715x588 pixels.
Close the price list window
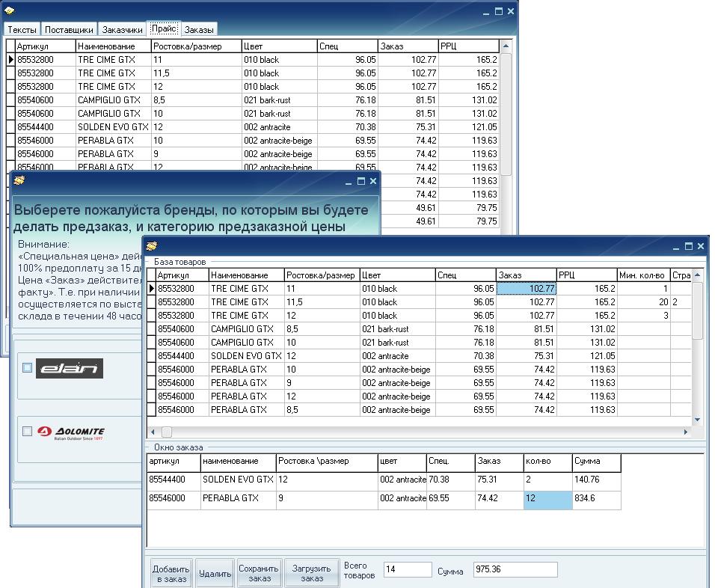pos(511,11)
